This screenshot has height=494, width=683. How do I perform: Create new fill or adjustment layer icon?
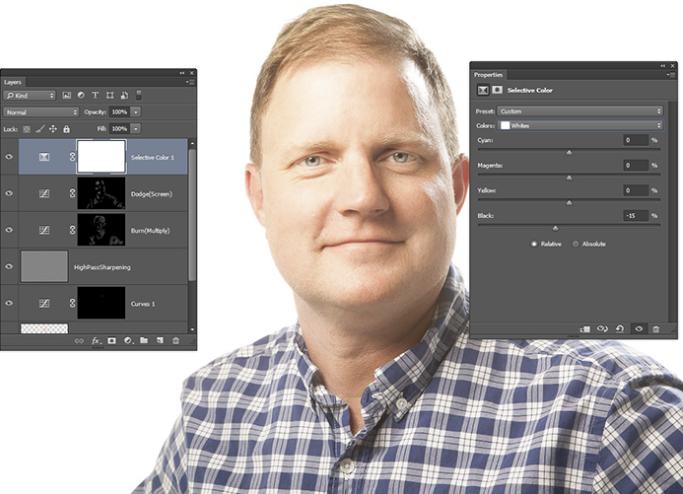coord(128,341)
